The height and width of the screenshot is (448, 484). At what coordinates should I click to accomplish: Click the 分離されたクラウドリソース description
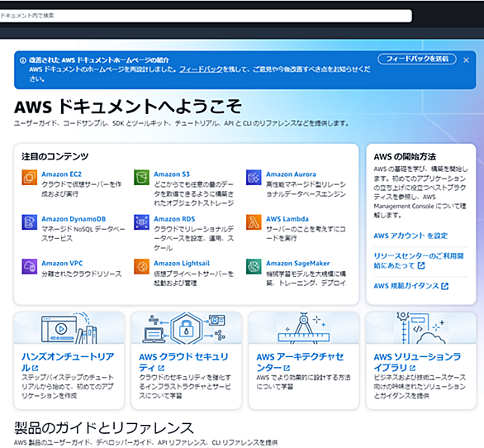(82, 274)
